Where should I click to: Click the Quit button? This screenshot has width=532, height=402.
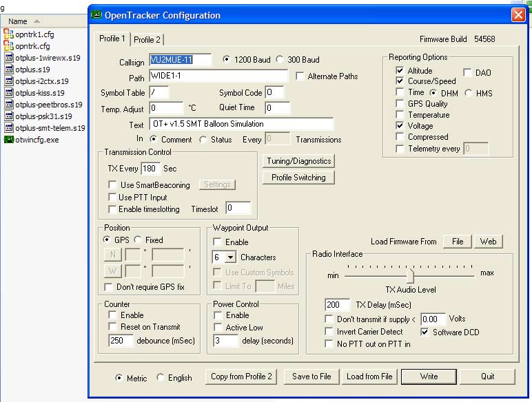488,377
